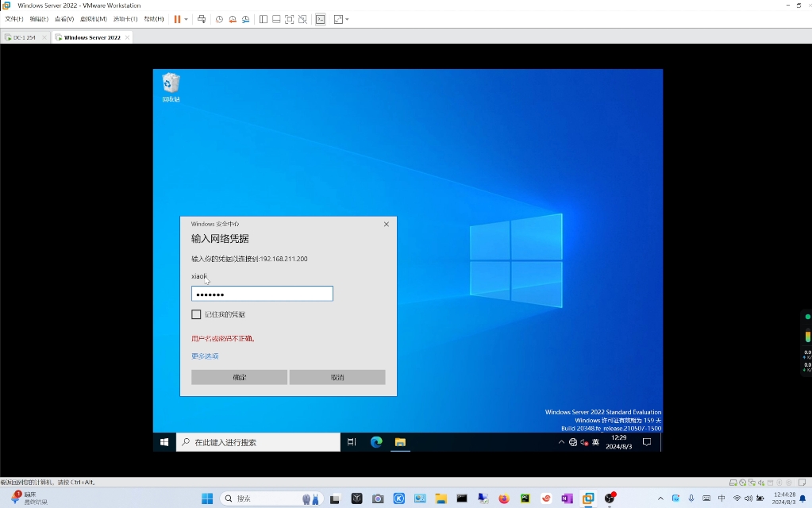Open the terminal app on host taskbar

click(x=462, y=498)
